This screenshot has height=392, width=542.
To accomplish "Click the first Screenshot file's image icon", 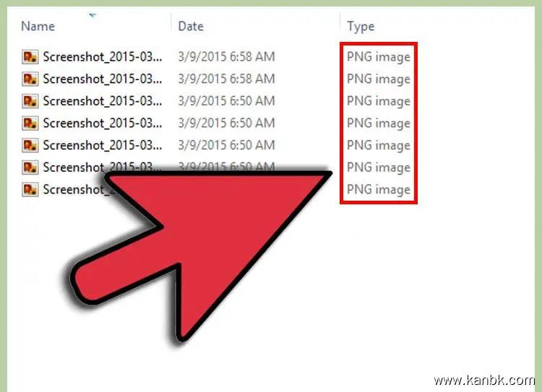I will coord(30,56).
